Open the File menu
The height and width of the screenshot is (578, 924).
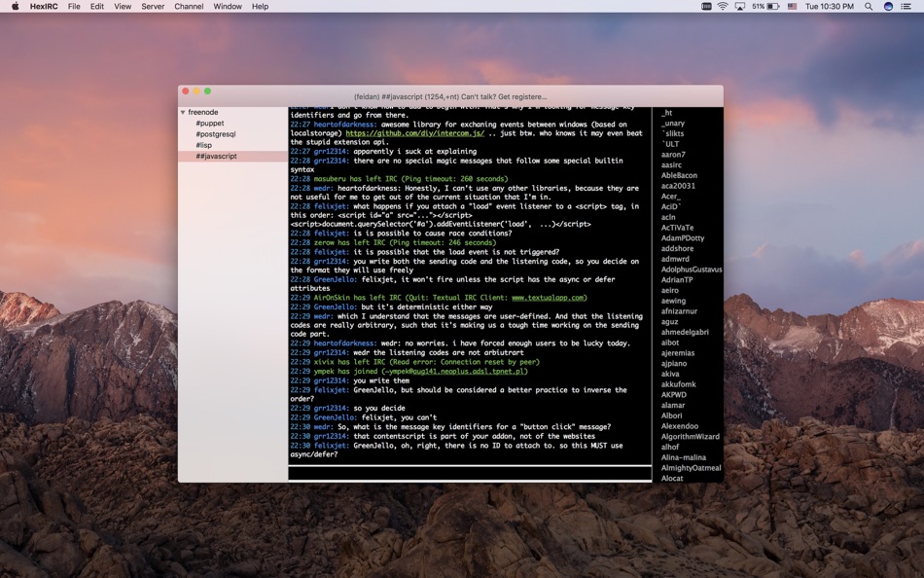click(74, 7)
